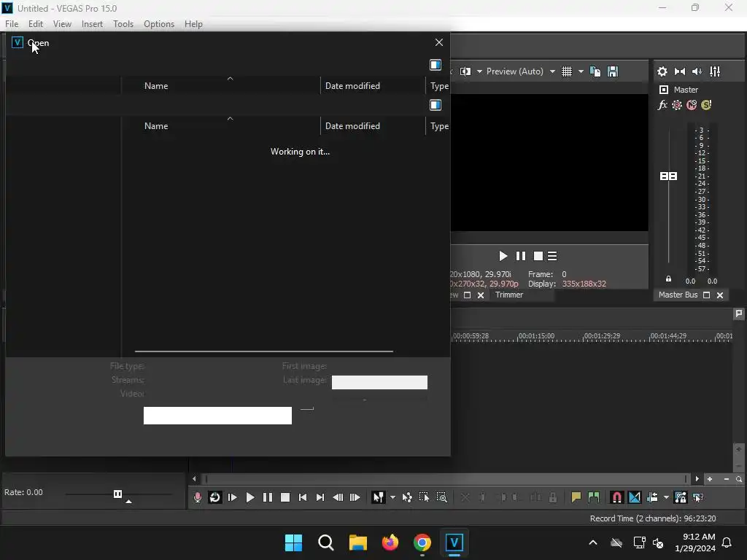Toggle split screen view in preview
Viewport: 747px width, 560px height.
click(x=465, y=71)
